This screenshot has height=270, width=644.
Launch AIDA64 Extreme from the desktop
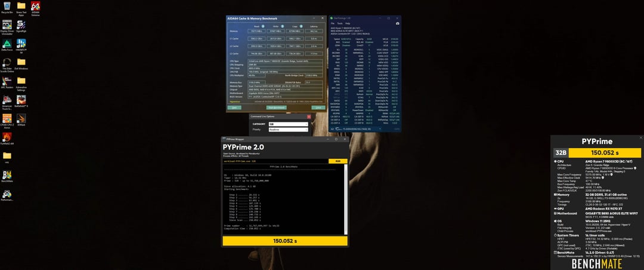pyautogui.click(x=35, y=8)
